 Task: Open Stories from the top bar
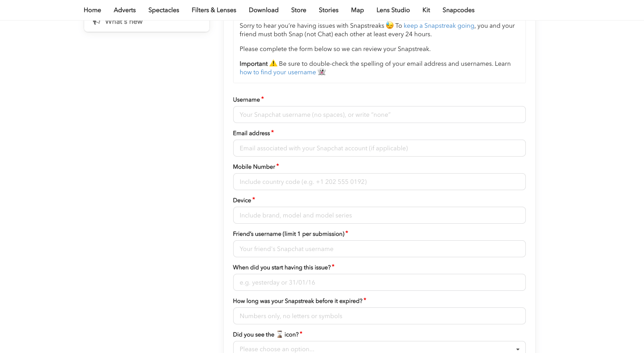coord(328,10)
